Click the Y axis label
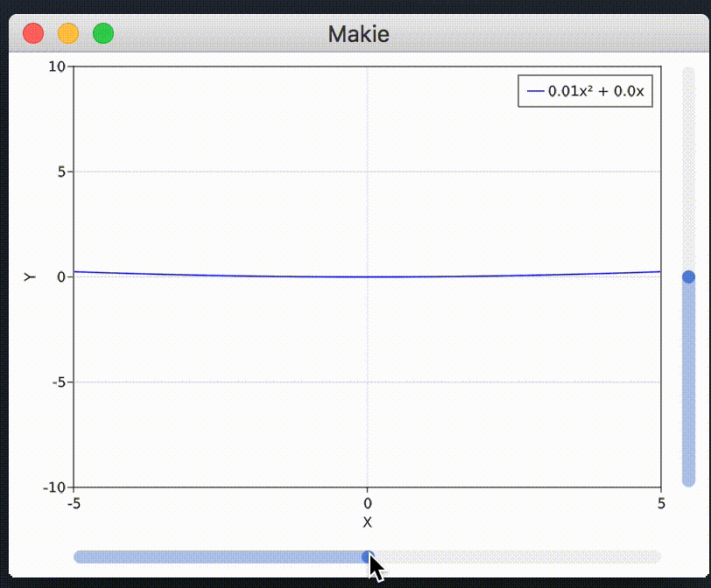Image resolution: width=711 pixels, height=588 pixels. click(30, 276)
